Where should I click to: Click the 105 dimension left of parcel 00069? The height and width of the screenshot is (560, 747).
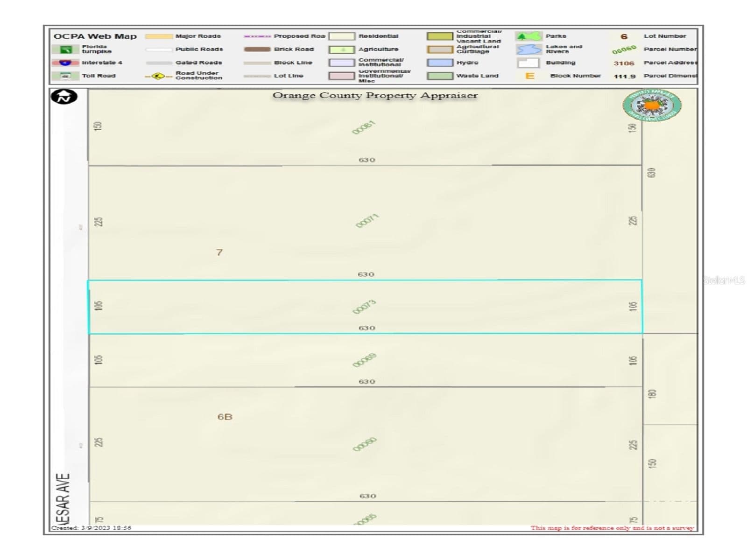tap(98, 360)
